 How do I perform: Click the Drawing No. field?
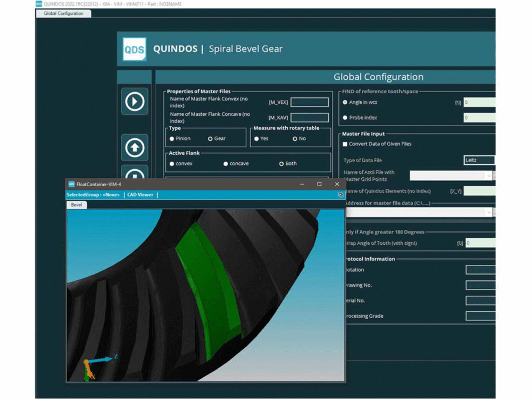pyautogui.click(x=480, y=285)
